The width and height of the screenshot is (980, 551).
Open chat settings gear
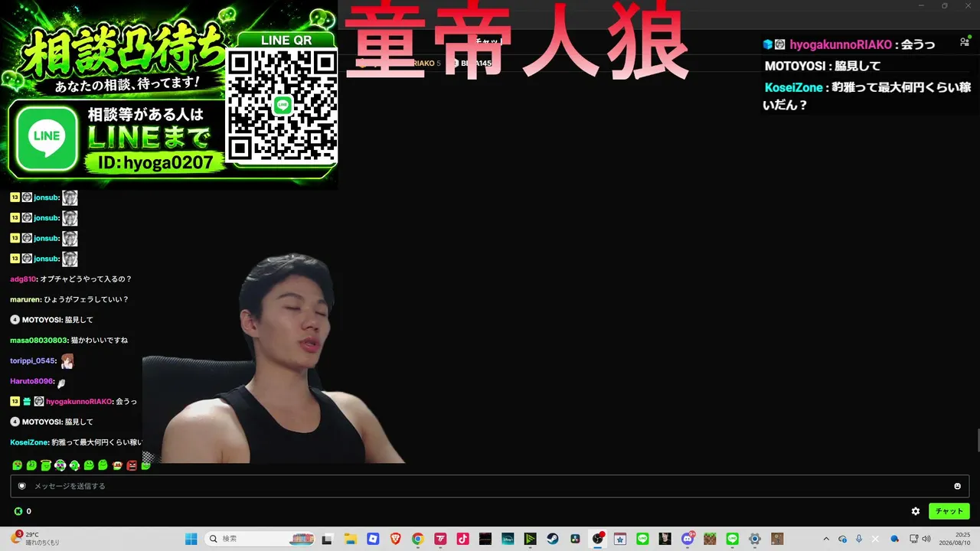(916, 511)
